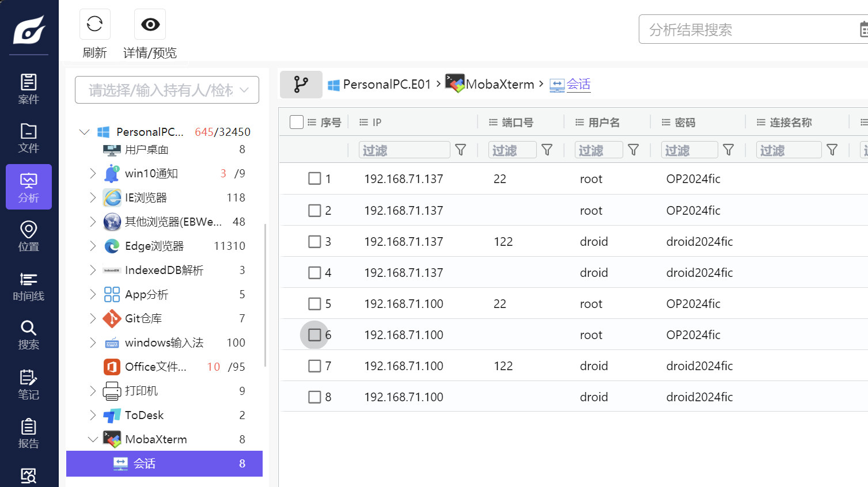Open the Details/Preview (详情/预览) eye icon
Screen dimensions: 868x487
click(x=150, y=24)
